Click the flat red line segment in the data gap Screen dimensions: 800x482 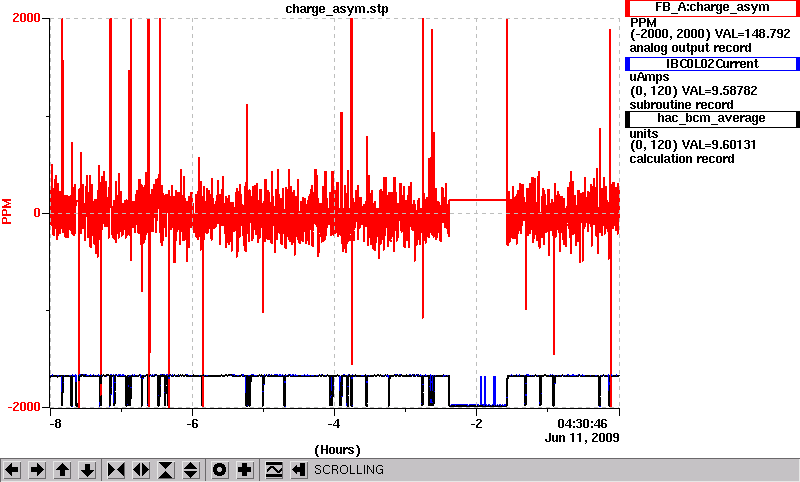(x=478, y=200)
